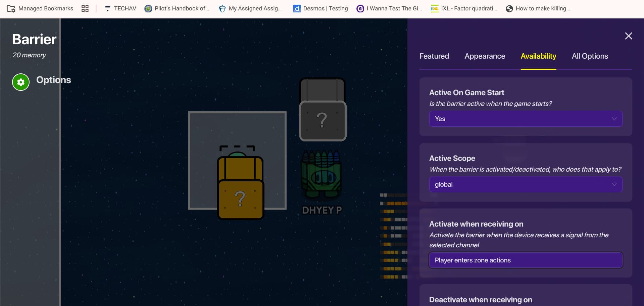
Task: Click the apps grid icon on bookmarks bar
Action: coord(85,8)
